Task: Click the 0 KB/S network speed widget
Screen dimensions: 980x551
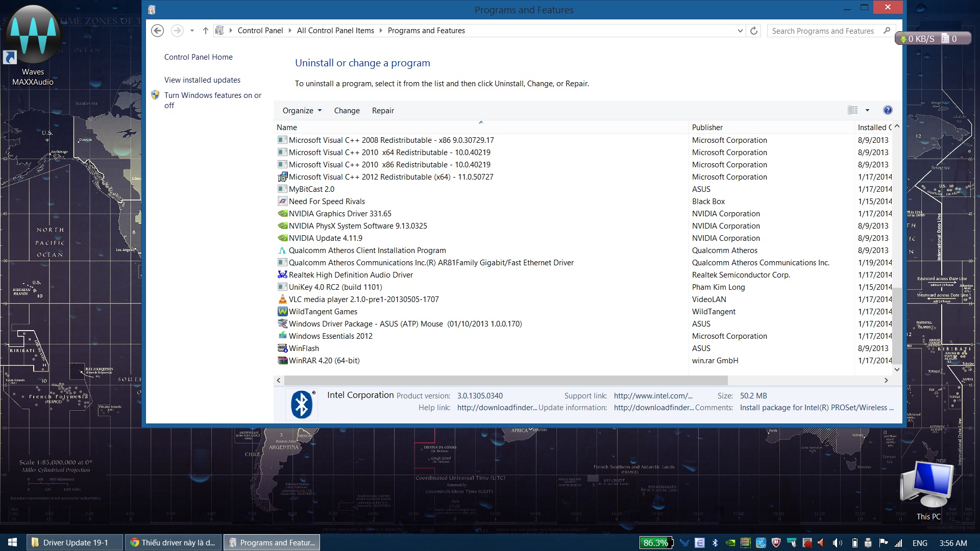Action: click(934, 38)
